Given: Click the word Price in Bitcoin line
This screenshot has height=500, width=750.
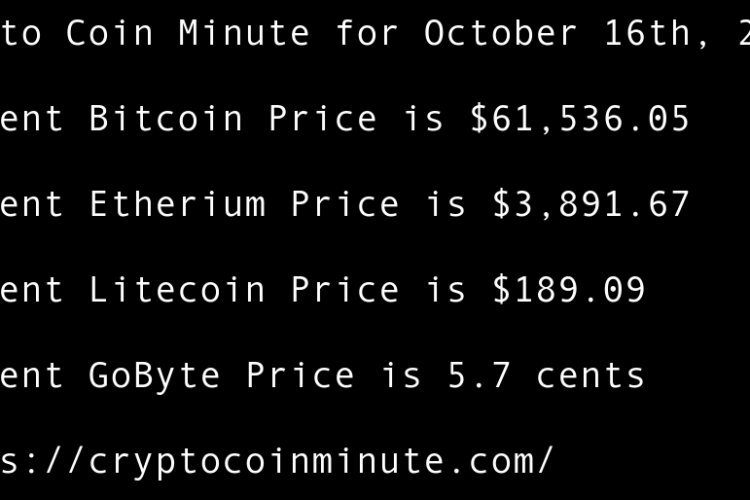Looking at the screenshot, I should tap(322, 119).
